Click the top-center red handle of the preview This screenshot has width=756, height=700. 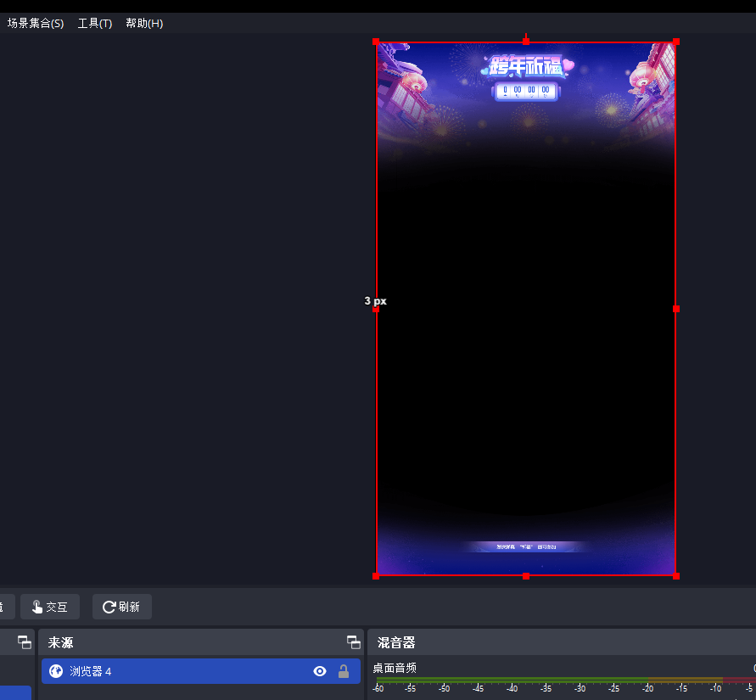click(x=526, y=42)
